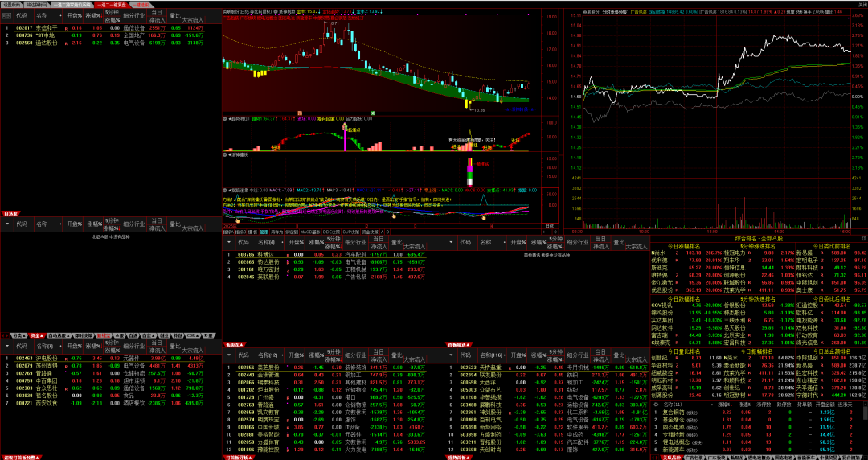
Task: Click the settings icon beside 综合排名 title
Action: coord(863,238)
